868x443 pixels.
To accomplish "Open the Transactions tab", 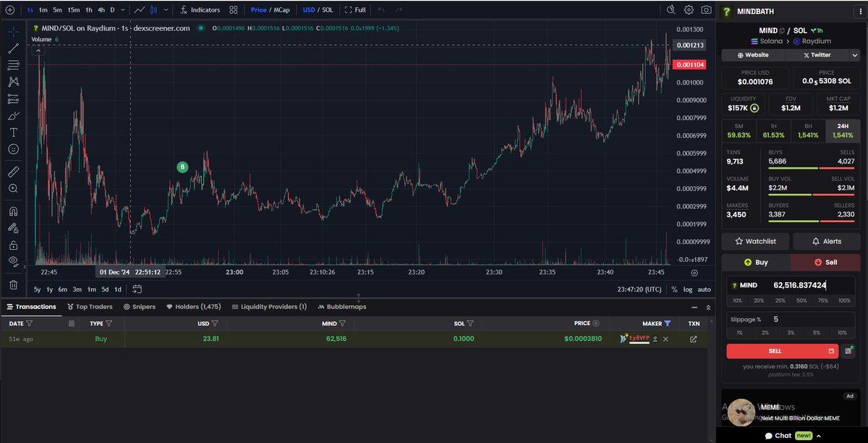I will (x=30, y=307).
